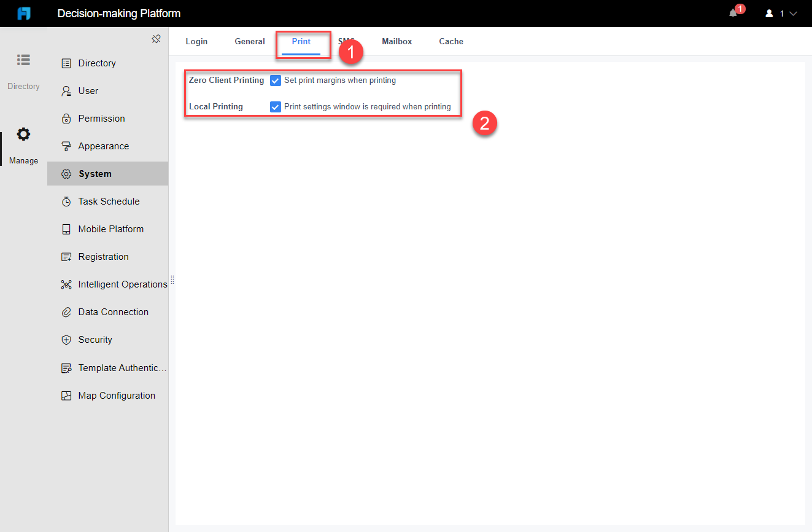Unpin the sidebar using the pin icon
This screenshot has width=812, height=532.
(156, 38)
